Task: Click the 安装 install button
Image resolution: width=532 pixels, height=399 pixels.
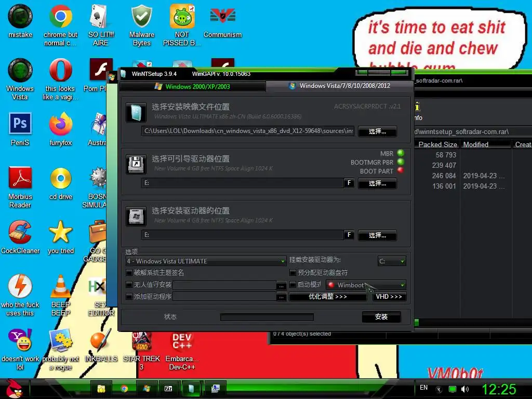Action: tap(381, 317)
